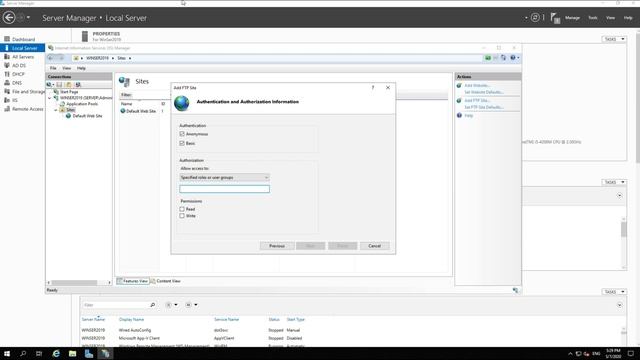
Task: Switch to Content View tab
Action: pos(165,281)
